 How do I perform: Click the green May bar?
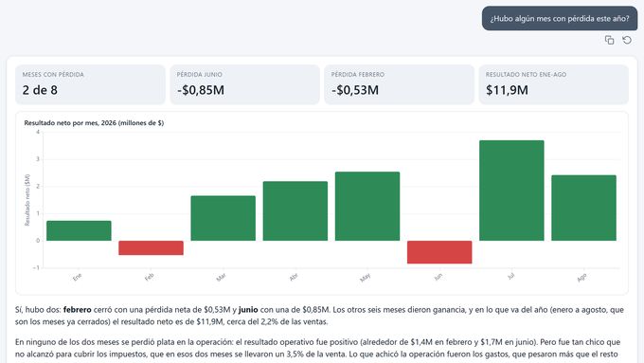pos(367,207)
